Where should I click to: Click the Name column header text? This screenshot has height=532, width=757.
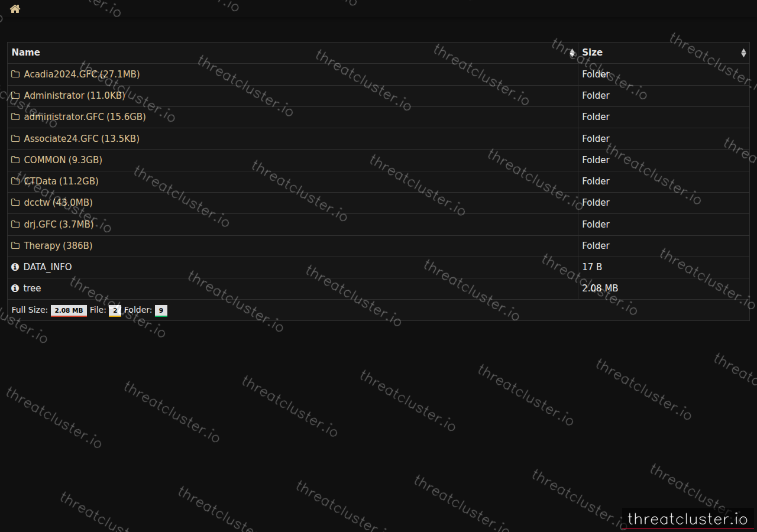tap(26, 53)
